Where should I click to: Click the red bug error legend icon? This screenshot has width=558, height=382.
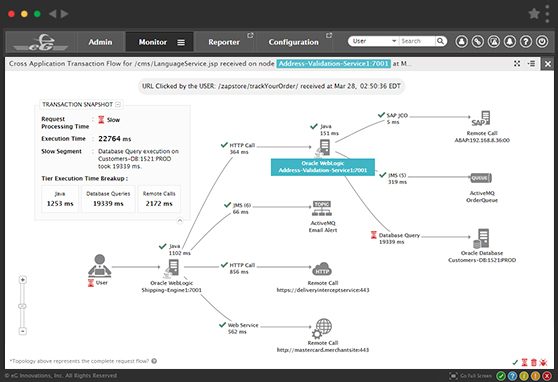tap(543, 362)
